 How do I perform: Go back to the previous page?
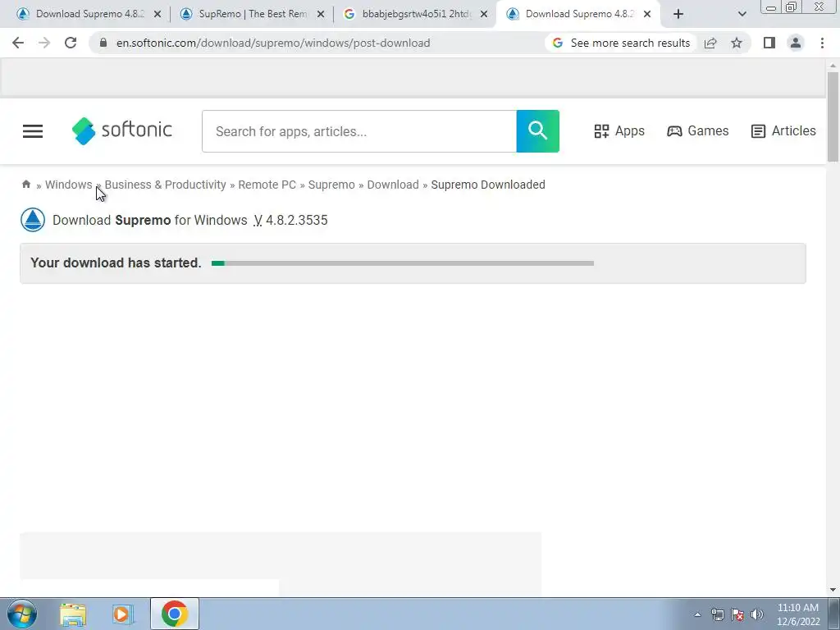click(18, 43)
